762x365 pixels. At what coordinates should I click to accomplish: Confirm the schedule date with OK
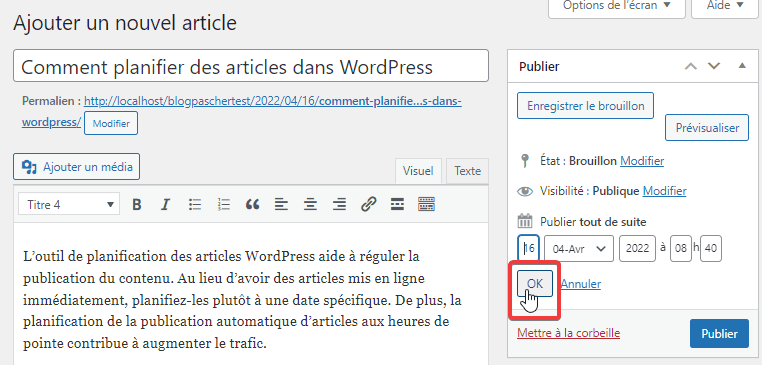pos(535,283)
